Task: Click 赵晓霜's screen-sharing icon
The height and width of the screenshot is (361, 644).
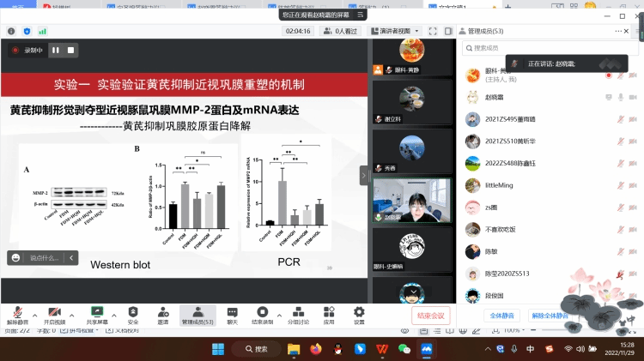Action: 609,97
